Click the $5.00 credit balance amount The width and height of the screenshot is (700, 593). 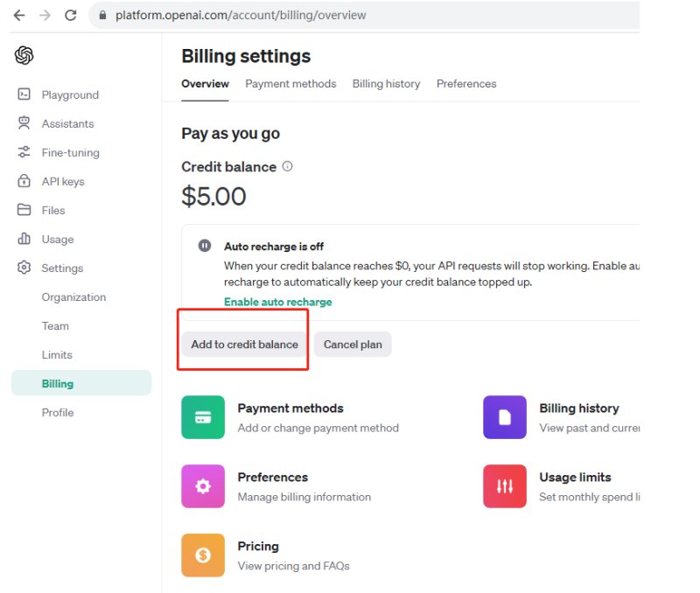point(213,196)
